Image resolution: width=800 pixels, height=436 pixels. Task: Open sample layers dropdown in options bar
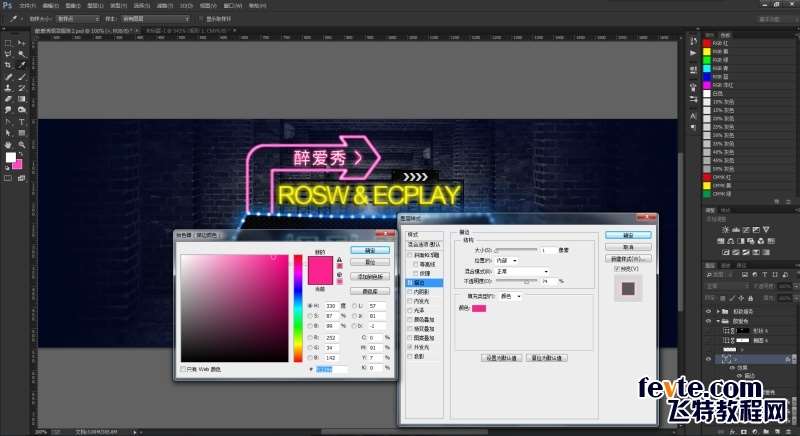click(155, 18)
